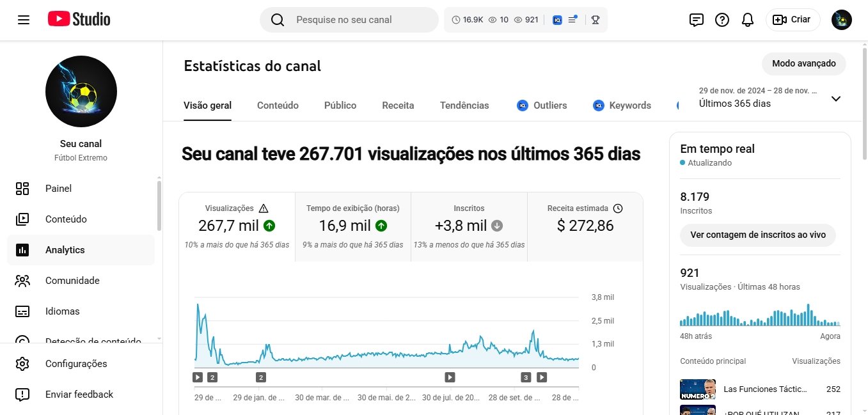Open Idiomas in the sidebar
This screenshot has height=415, width=868.
(81, 311)
